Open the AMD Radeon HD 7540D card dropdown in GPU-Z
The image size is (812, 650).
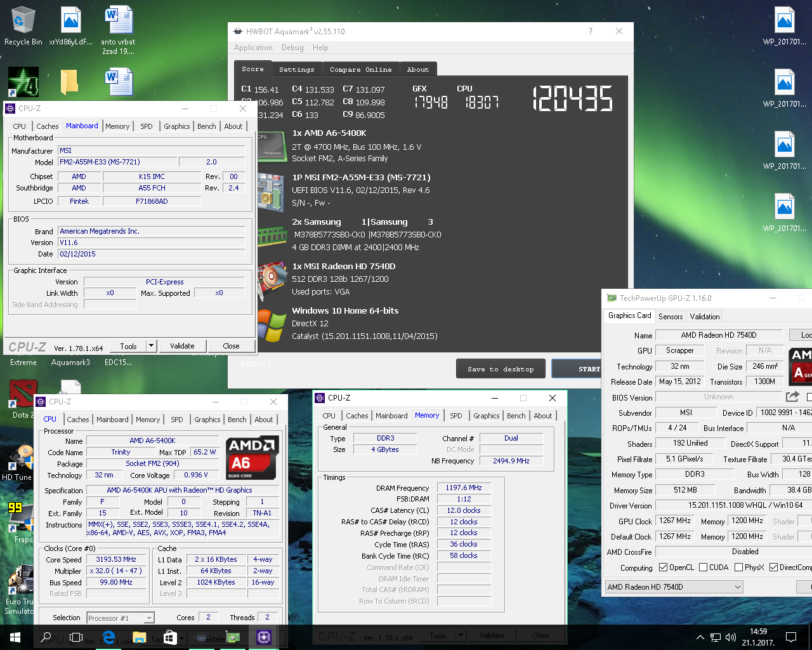click(x=674, y=587)
